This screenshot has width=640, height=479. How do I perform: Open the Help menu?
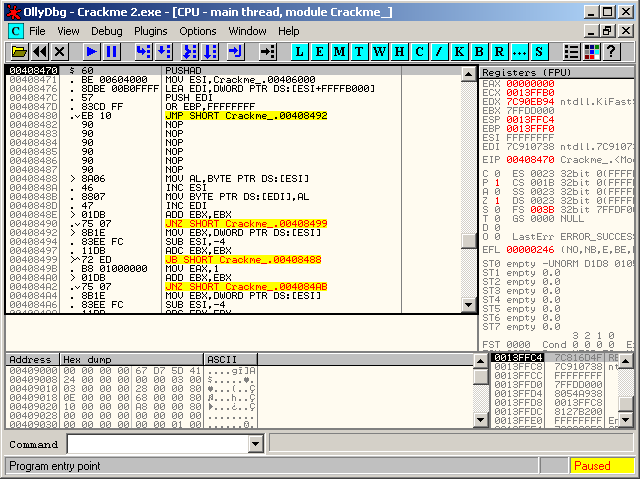[289, 31]
